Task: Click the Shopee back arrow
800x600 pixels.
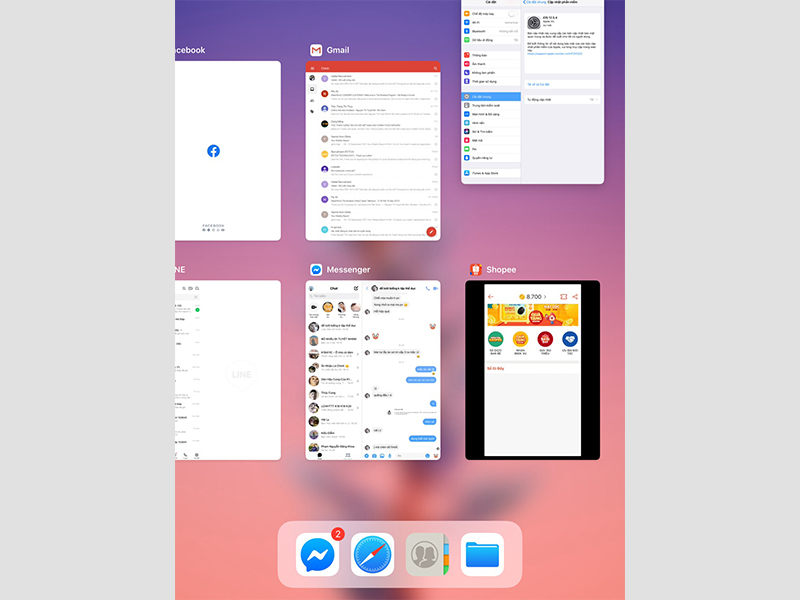Action: click(x=491, y=296)
